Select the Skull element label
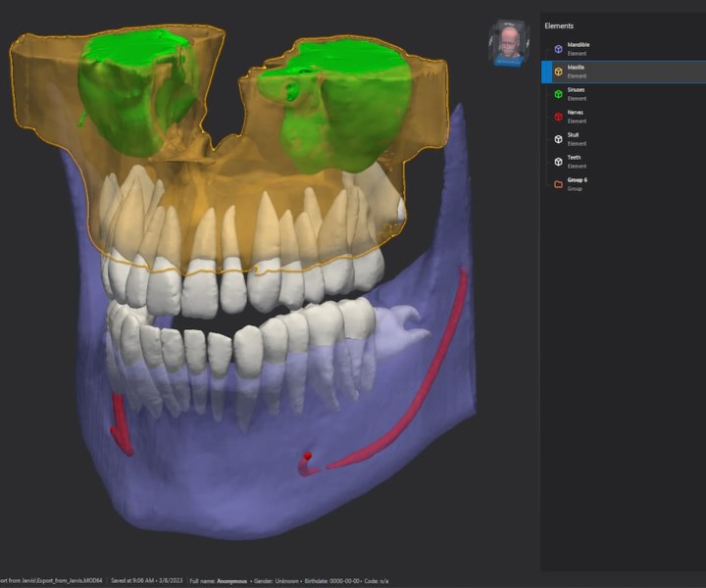This screenshot has width=706, height=588. (x=575, y=135)
